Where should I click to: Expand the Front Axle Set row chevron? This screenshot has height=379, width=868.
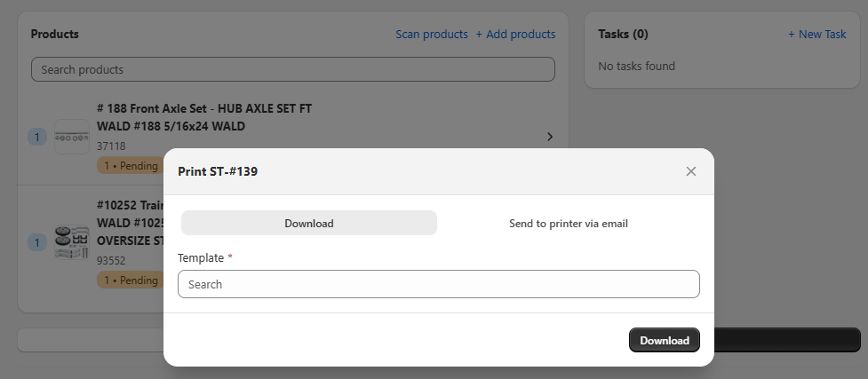[549, 137]
